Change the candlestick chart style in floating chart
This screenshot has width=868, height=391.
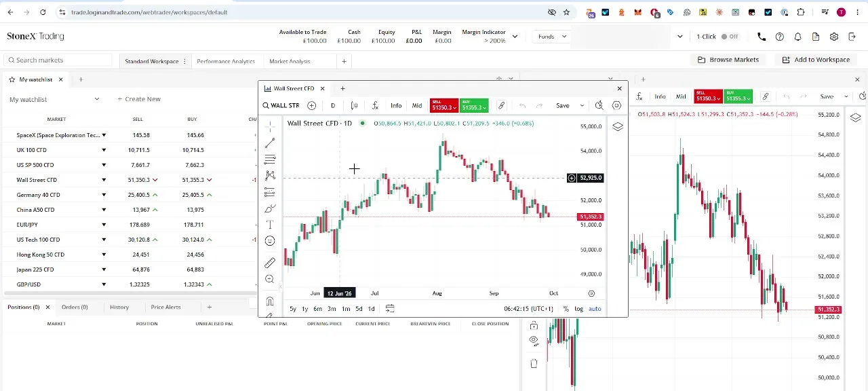354,105
